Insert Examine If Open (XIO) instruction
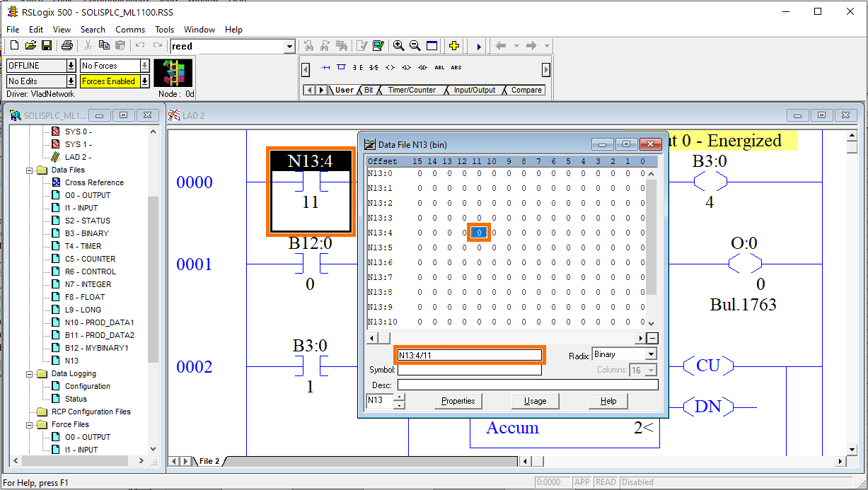Screen dimensions: 868x490 point(374,68)
